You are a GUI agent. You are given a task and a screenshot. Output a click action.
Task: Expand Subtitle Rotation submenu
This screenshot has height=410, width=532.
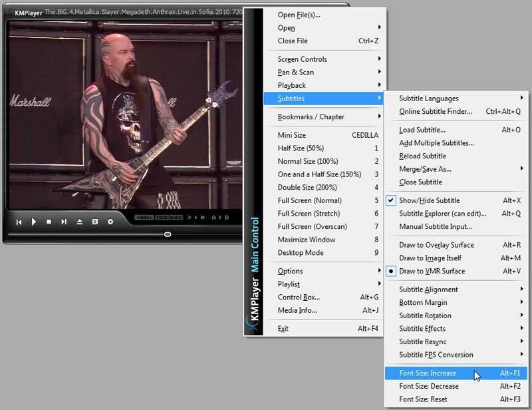[x=455, y=315]
